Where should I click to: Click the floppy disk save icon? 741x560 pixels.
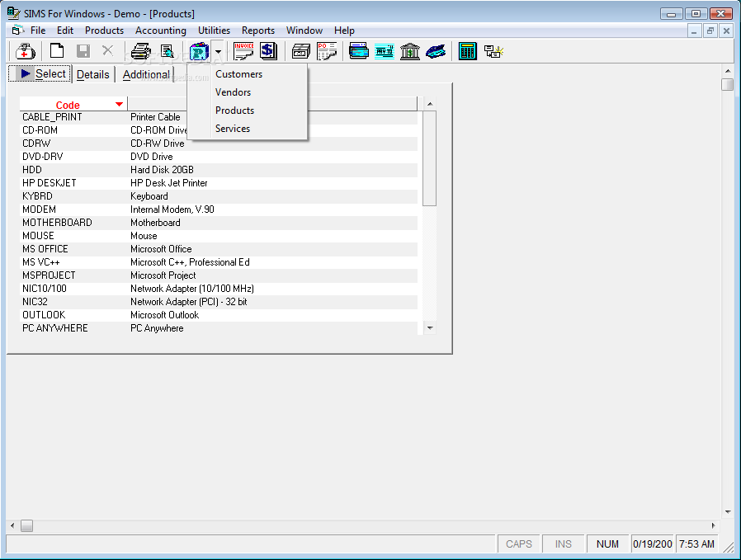coord(83,50)
